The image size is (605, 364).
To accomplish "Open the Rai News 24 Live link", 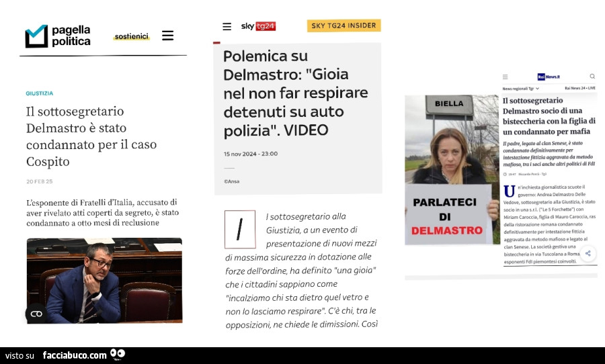I will tap(579, 88).
